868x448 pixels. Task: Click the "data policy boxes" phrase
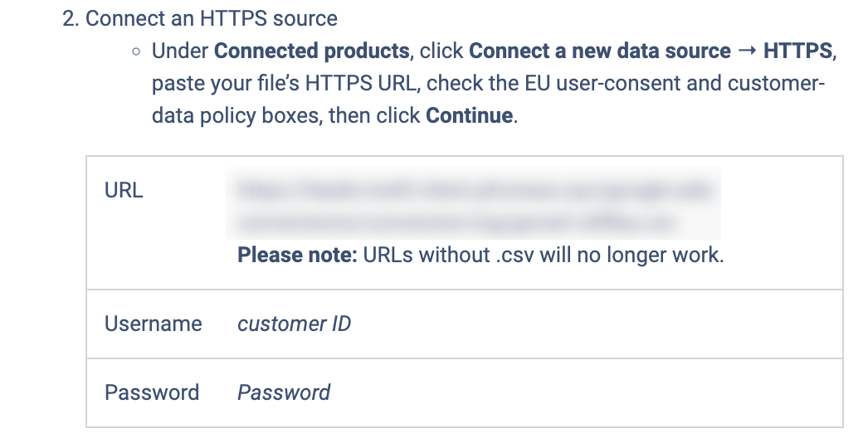click(237, 115)
